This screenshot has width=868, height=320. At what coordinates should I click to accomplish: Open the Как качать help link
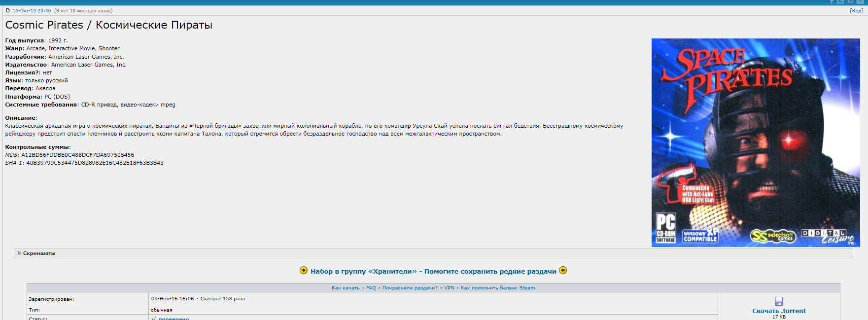346,287
